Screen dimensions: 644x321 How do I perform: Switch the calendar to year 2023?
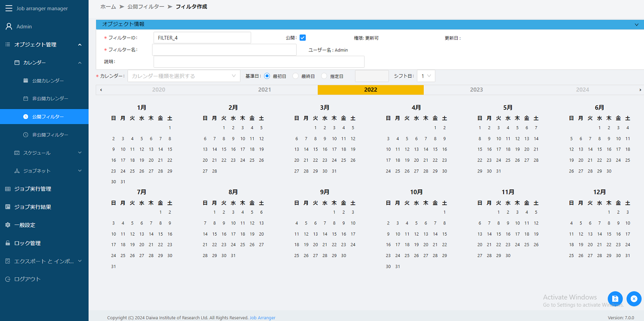pyautogui.click(x=476, y=90)
